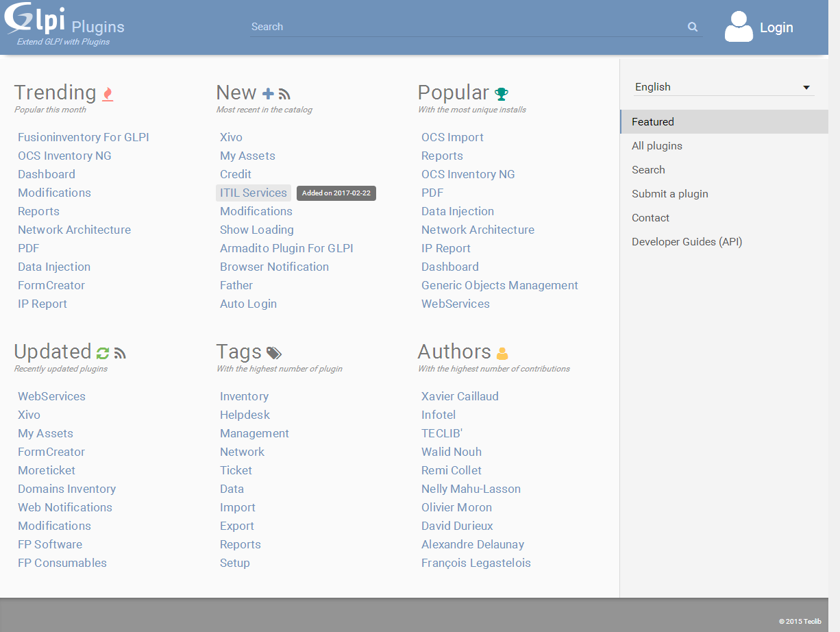Select the Ticket tag

point(236,470)
